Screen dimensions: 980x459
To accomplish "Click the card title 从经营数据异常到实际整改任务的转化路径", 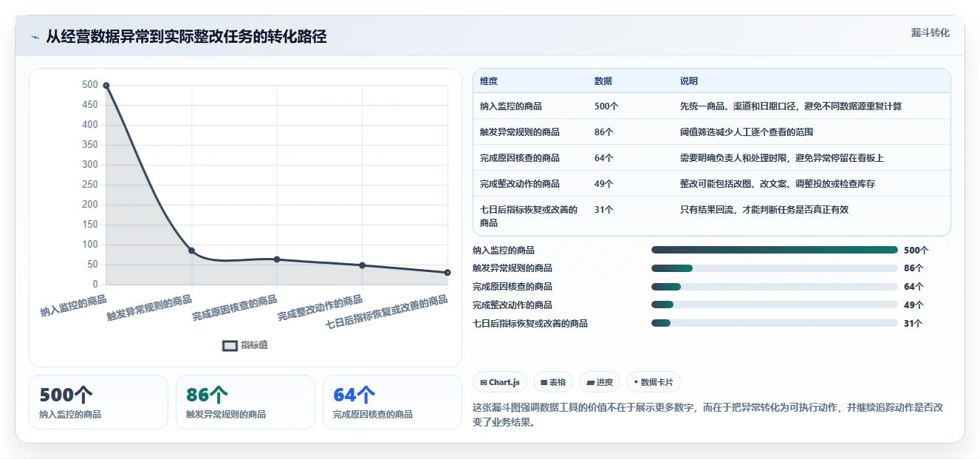I will pos(186,37).
